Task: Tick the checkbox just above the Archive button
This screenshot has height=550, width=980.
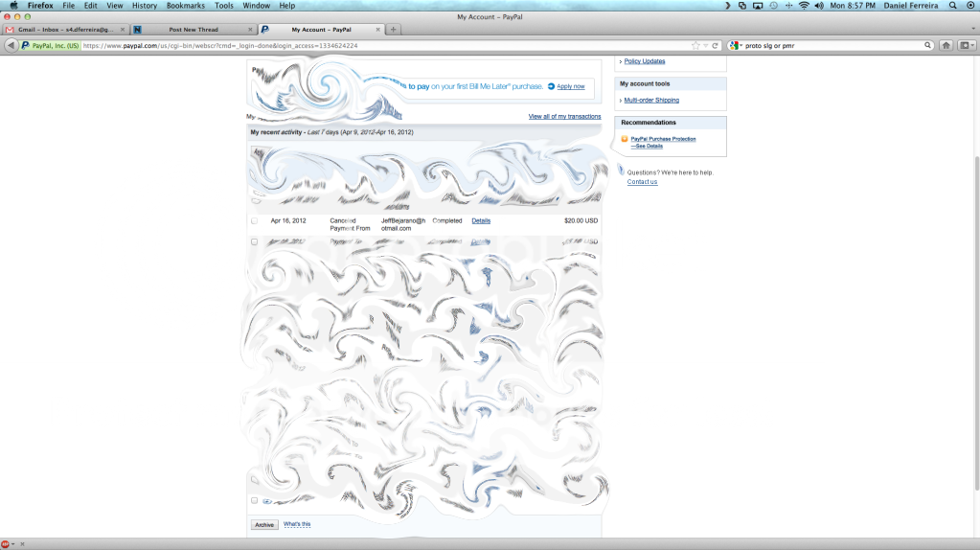Action: (x=255, y=500)
